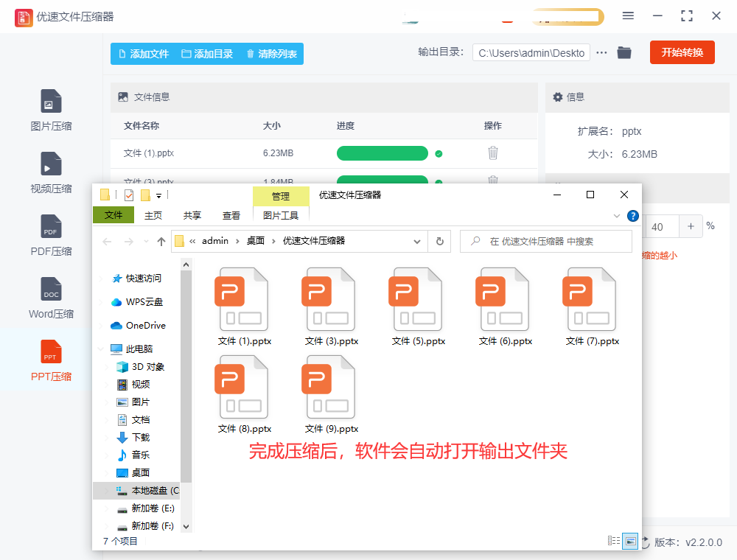
Task: Open the PDF压缩 tool in sidebar
Action: pyautogui.click(x=51, y=235)
